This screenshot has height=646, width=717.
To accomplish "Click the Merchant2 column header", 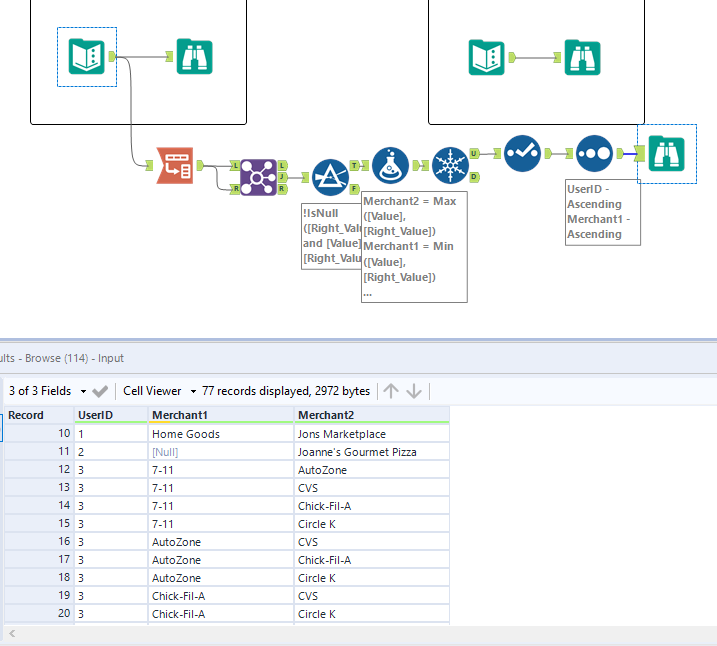I will 372,415.
